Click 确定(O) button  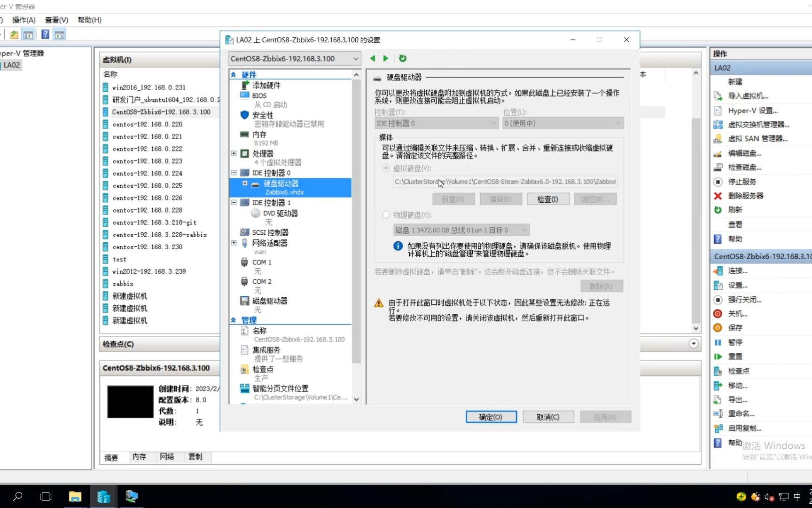(491, 417)
